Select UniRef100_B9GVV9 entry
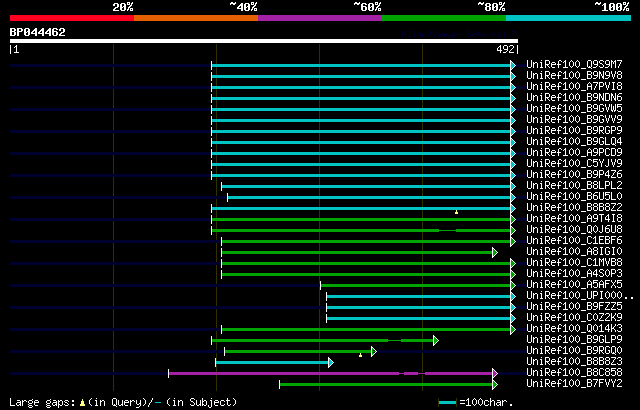This screenshot has height=410, width=640. click(x=574, y=120)
